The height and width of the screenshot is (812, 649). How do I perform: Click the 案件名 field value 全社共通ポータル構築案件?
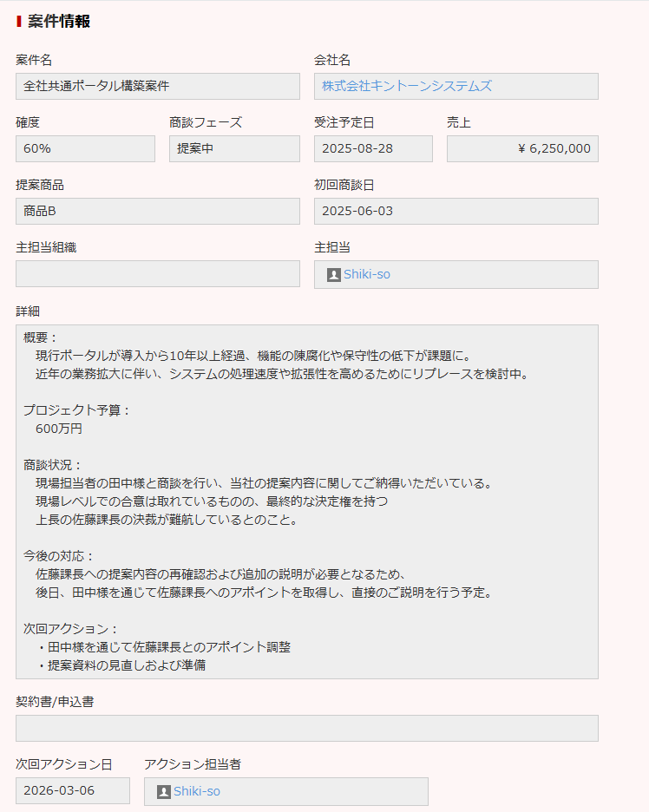(157, 86)
